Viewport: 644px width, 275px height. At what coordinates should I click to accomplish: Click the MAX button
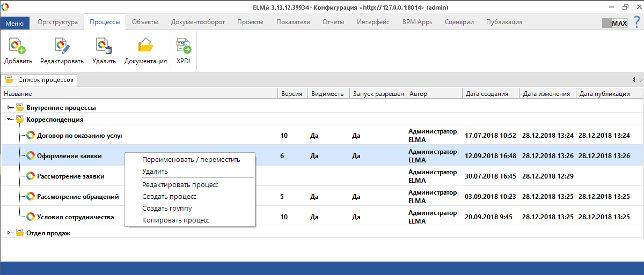pyautogui.click(x=614, y=24)
